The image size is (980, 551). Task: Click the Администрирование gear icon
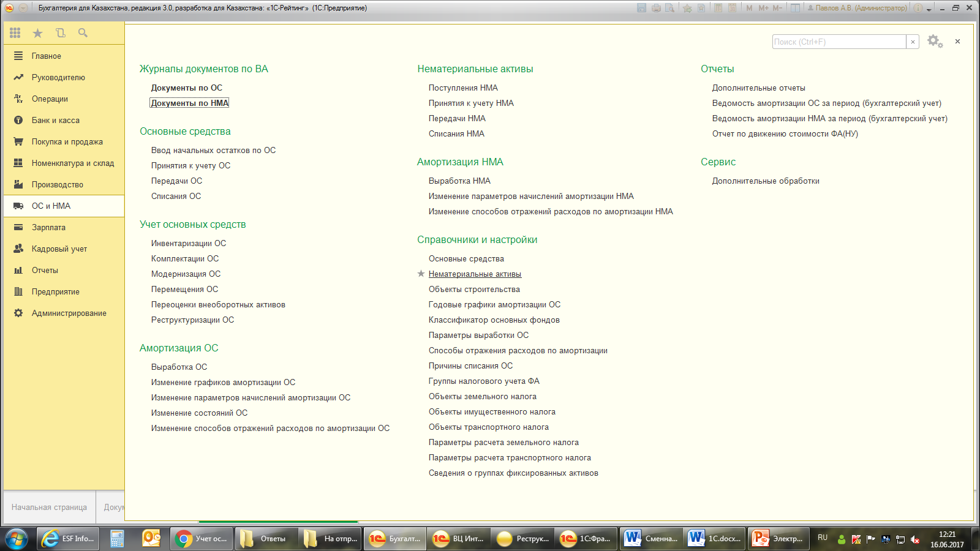coord(18,313)
